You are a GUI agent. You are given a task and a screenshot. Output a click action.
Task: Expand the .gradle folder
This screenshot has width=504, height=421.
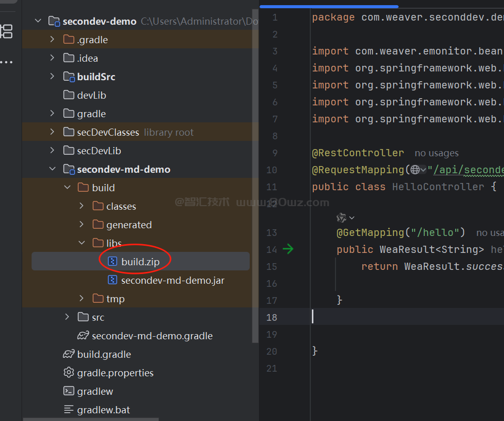(x=52, y=40)
